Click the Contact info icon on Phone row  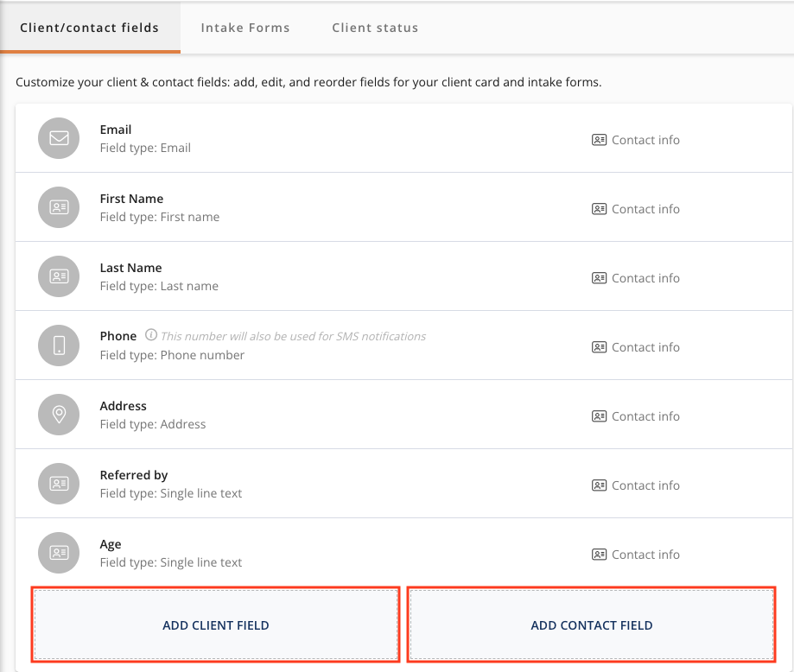(x=599, y=347)
